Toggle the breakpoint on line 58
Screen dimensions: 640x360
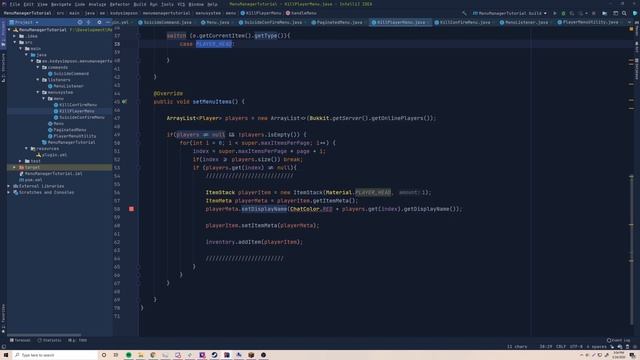[x=131, y=209]
